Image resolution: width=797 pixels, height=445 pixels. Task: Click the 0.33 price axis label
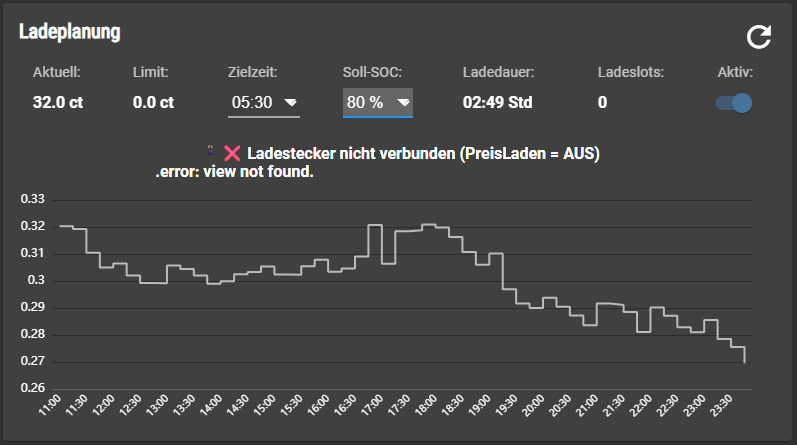(33, 199)
